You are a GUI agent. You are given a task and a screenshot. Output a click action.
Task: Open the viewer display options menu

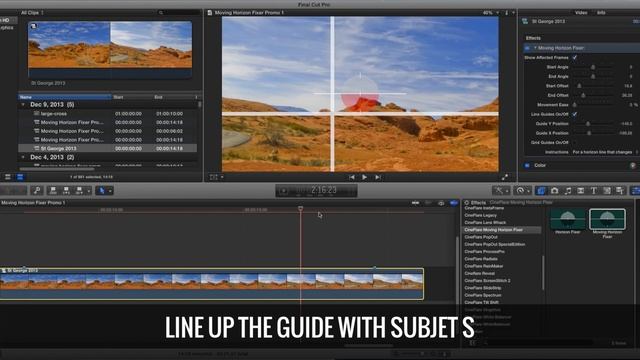tap(509, 13)
